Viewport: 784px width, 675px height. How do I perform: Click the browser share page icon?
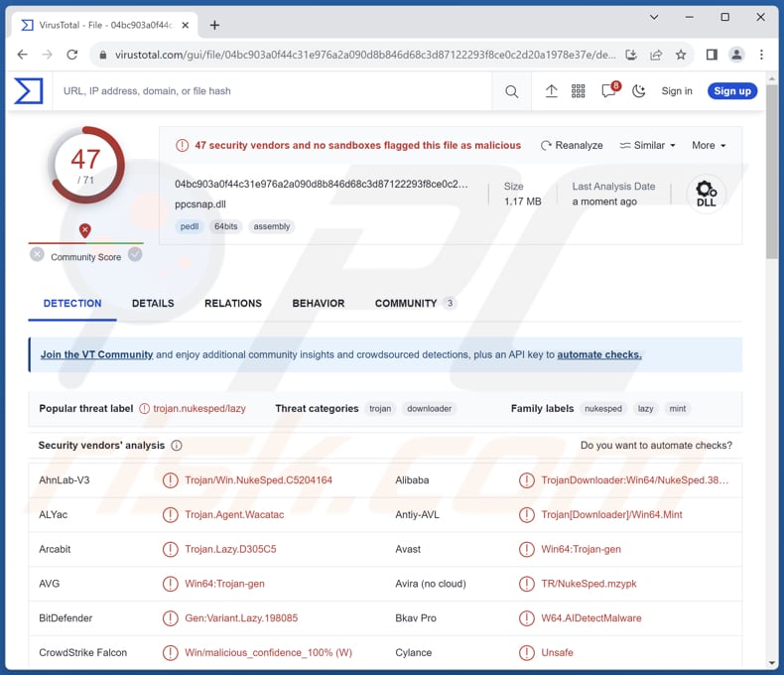tap(656, 55)
